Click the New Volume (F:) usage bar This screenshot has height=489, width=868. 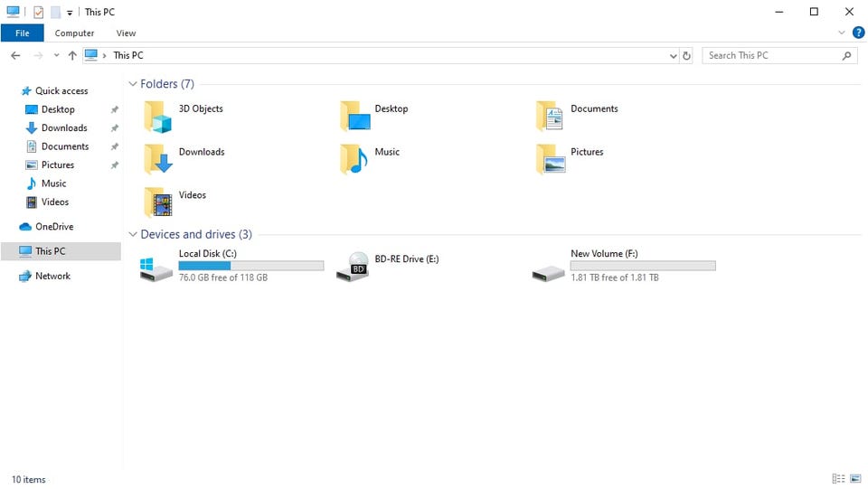(x=643, y=266)
